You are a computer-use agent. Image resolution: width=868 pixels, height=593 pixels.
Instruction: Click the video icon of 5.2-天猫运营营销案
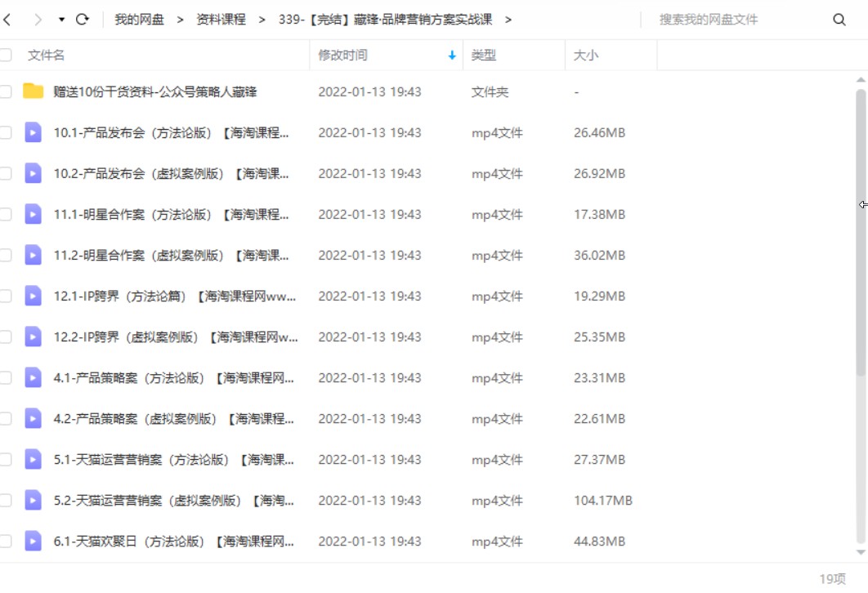(x=34, y=501)
